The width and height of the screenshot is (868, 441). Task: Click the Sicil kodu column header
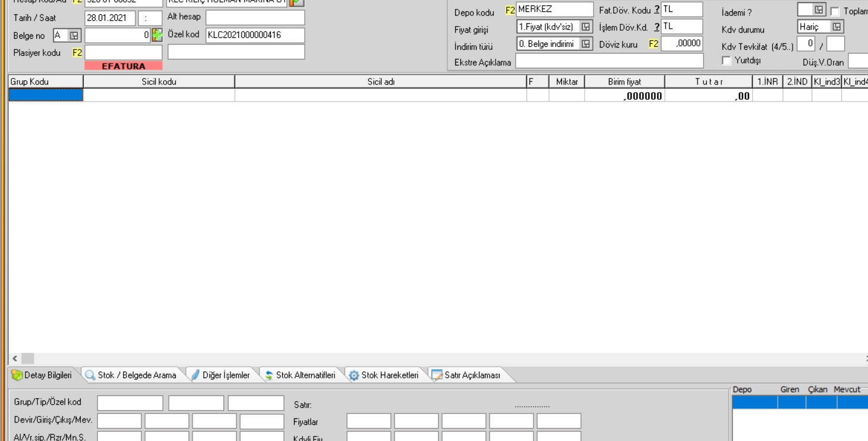159,82
